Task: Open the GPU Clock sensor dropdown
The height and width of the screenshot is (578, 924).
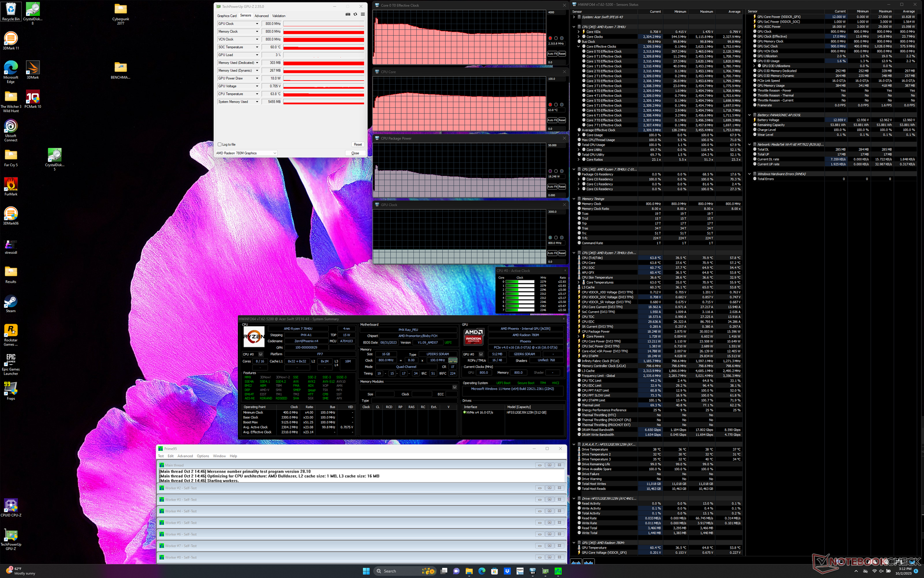Action: [x=257, y=24]
